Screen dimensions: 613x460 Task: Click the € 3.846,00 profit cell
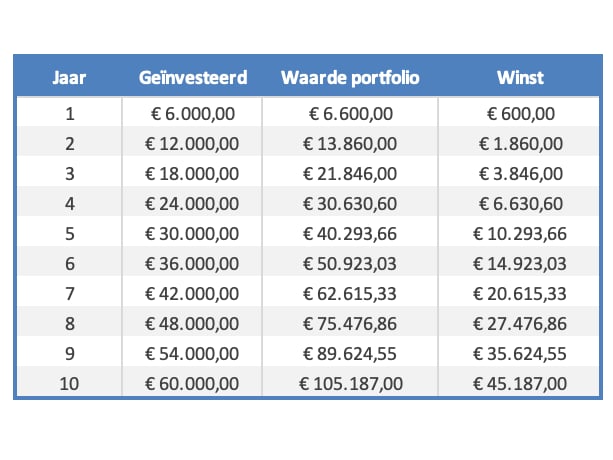tap(520, 173)
